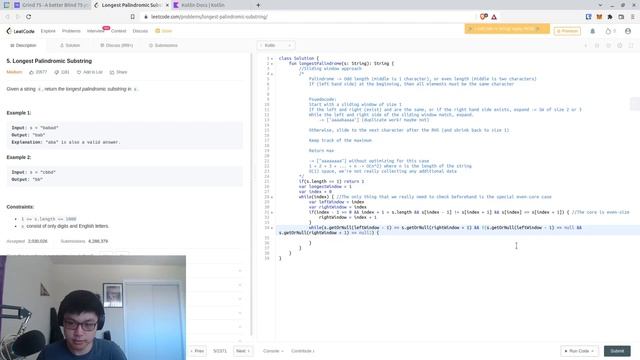This screenshot has width=640, height=360.
Task: Open the browser hamburger menu
Action: coord(633,17)
